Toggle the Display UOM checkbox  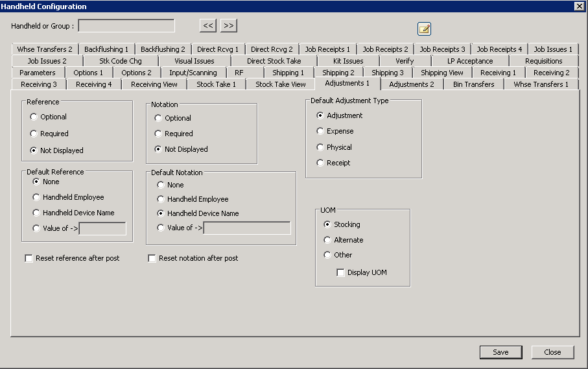tap(340, 272)
